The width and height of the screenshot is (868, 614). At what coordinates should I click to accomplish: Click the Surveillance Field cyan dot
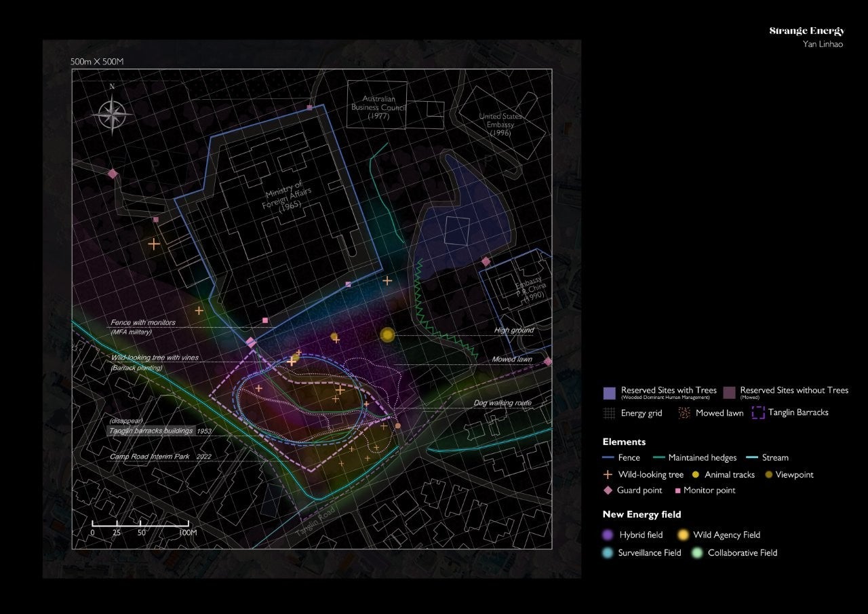tap(608, 553)
